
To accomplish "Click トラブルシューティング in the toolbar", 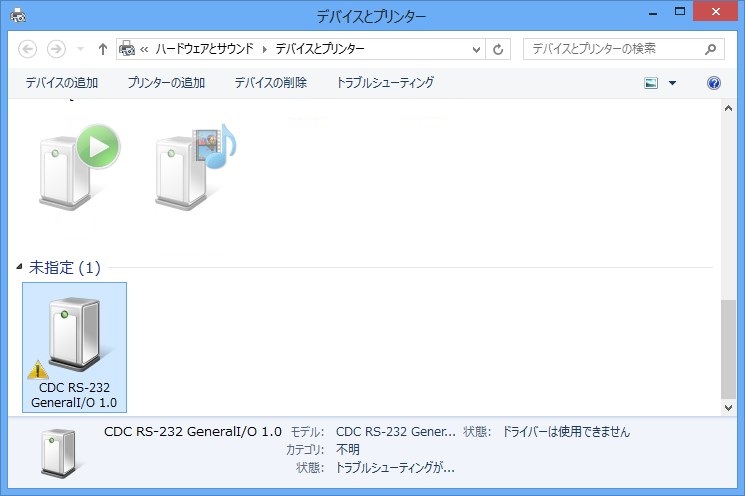I will tap(385, 83).
